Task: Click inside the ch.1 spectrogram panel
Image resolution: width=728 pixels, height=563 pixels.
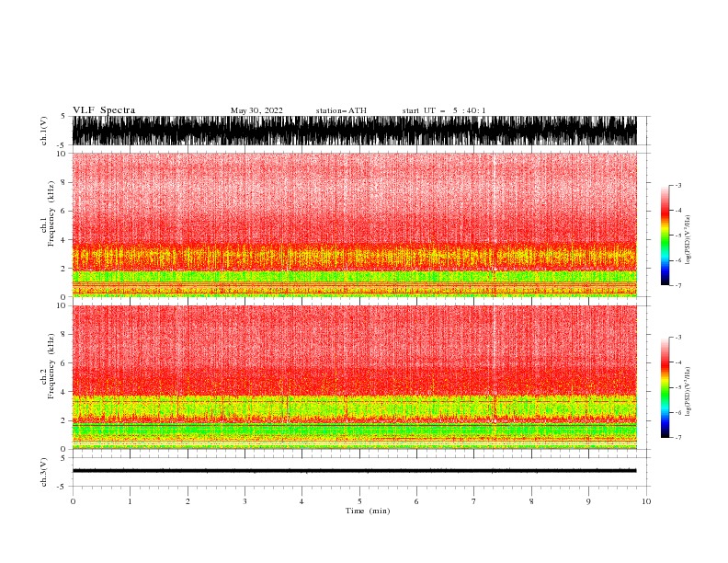Action: tap(354, 224)
